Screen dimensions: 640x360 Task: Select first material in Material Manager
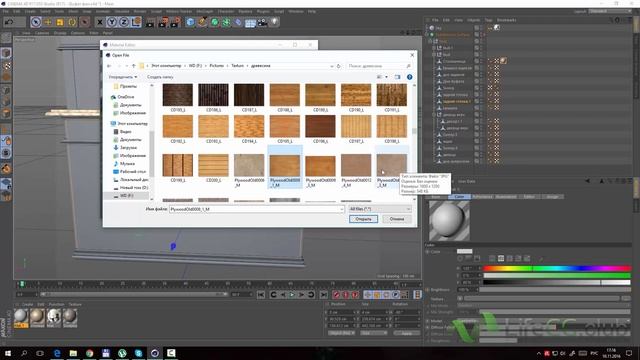pos(21,318)
